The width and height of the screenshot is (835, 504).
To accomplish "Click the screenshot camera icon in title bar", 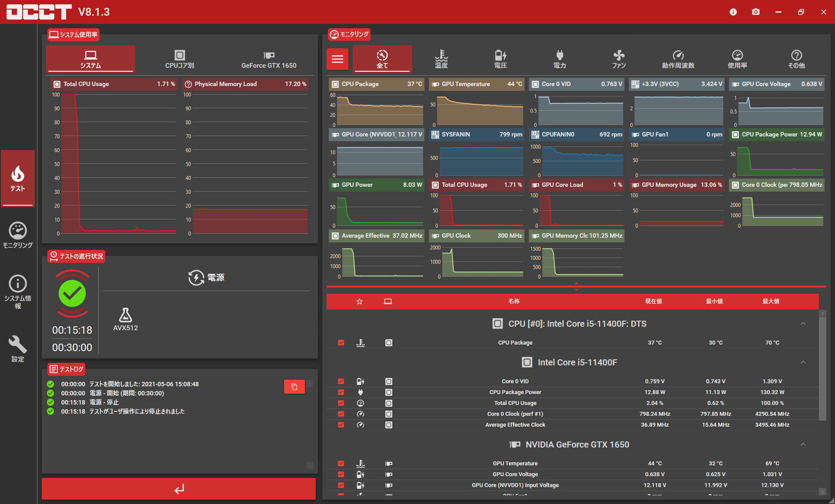I will pyautogui.click(x=756, y=12).
